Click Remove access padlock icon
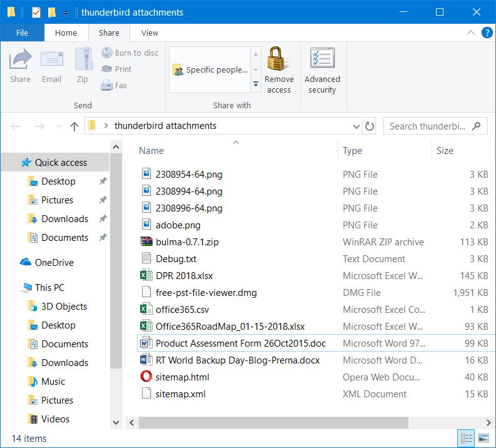Viewport: 496px width, 448px height. (x=278, y=59)
